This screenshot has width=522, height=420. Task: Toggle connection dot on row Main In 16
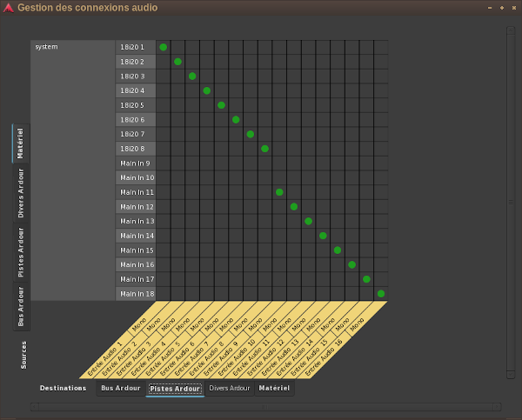(x=351, y=264)
